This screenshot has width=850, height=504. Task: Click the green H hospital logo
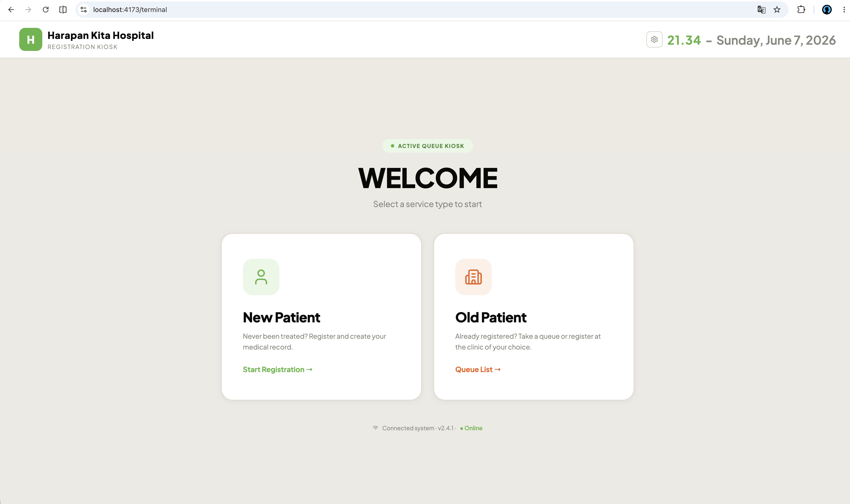(x=31, y=39)
